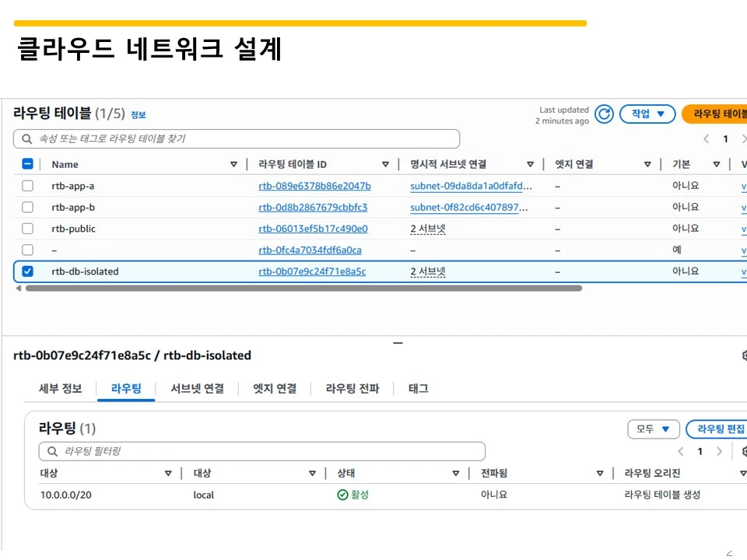This screenshot has width=747, height=560.
Task: Click the 10.0.0.0/20 destination cell
Action: pyautogui.click(x=65, y=495)
